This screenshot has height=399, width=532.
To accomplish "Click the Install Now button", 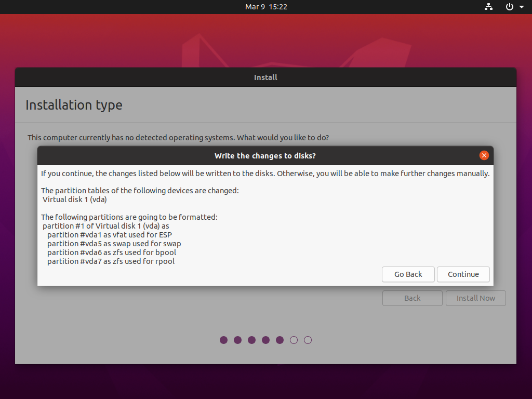I will click(x=475, y=298).
